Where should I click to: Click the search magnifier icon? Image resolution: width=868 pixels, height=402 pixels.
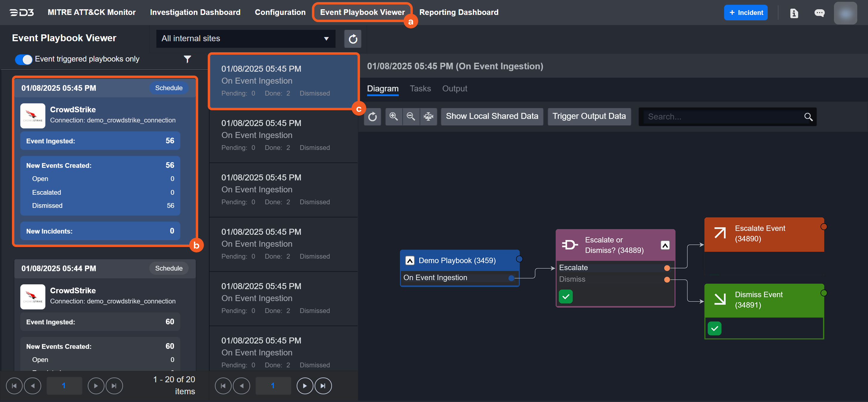[x=808, y=117]
